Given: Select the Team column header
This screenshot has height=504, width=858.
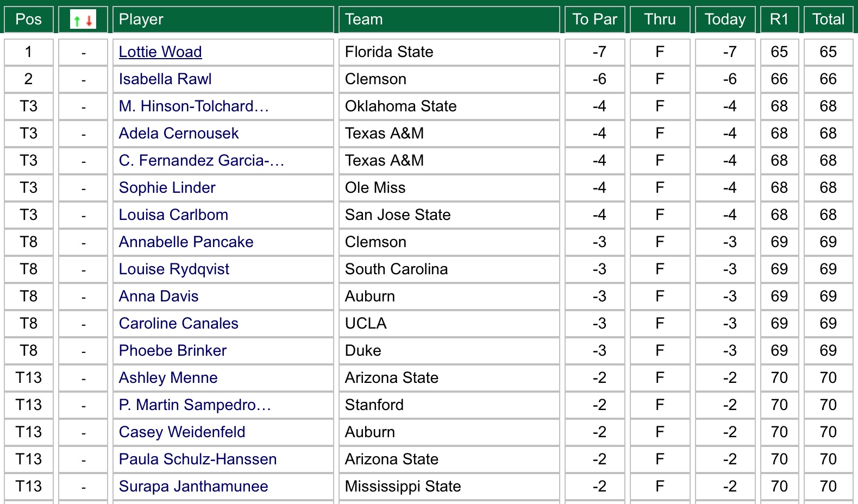Looking at the screenshot, I should coord(364,20).
